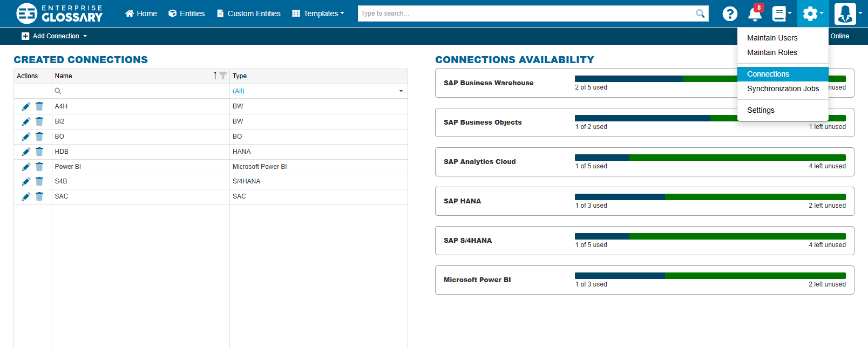Expand the Add Connection dropdown
868x348 pixels.
point(55,36)
